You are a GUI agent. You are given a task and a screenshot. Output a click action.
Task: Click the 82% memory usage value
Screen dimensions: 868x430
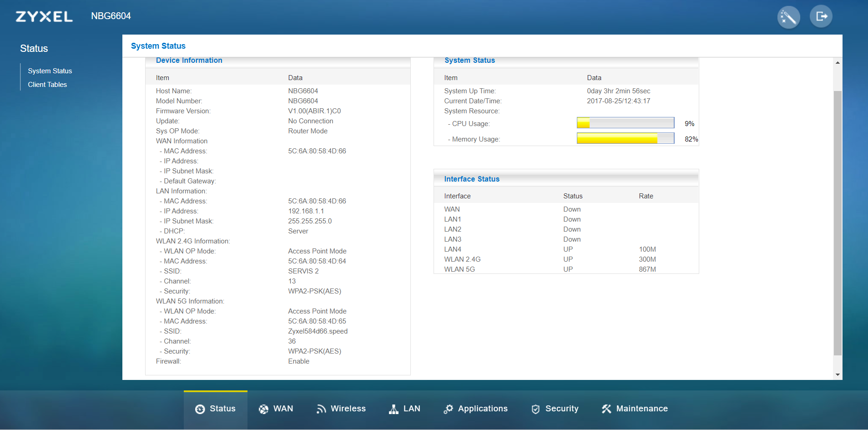(x=691, y=139)
